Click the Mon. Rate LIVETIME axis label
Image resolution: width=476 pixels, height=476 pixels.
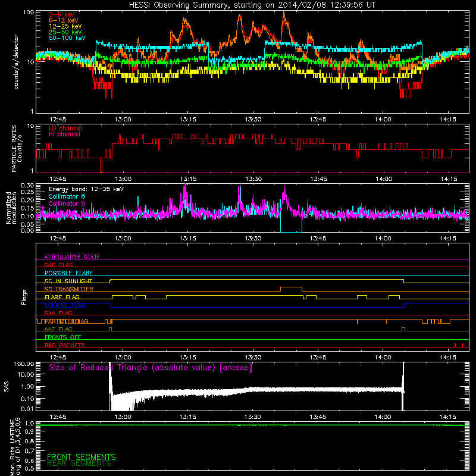[x=15, y=446]
